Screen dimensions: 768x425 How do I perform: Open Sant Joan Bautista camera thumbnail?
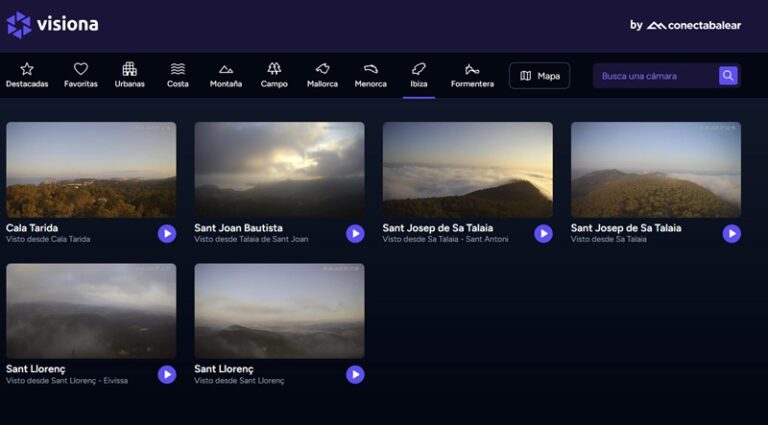pos(279,169)
